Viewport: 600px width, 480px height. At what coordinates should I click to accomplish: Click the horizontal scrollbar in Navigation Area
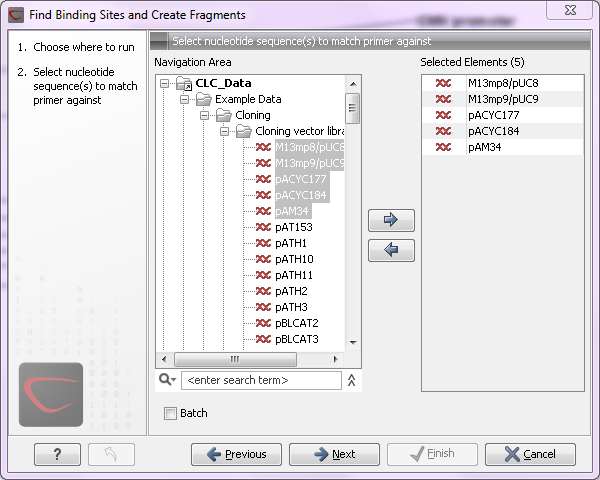click(x=235, y=359)
